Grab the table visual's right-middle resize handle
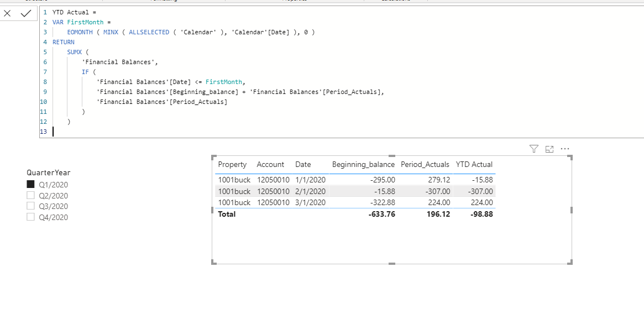The width and height of the screenshot is (644, 319). click(x=571, y=210)
